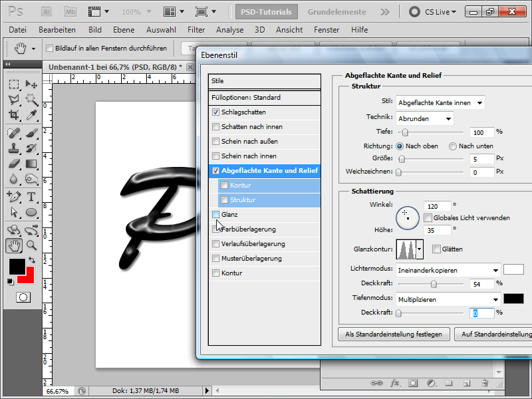Toggle Quick Mask mode icon

(23, 297)
